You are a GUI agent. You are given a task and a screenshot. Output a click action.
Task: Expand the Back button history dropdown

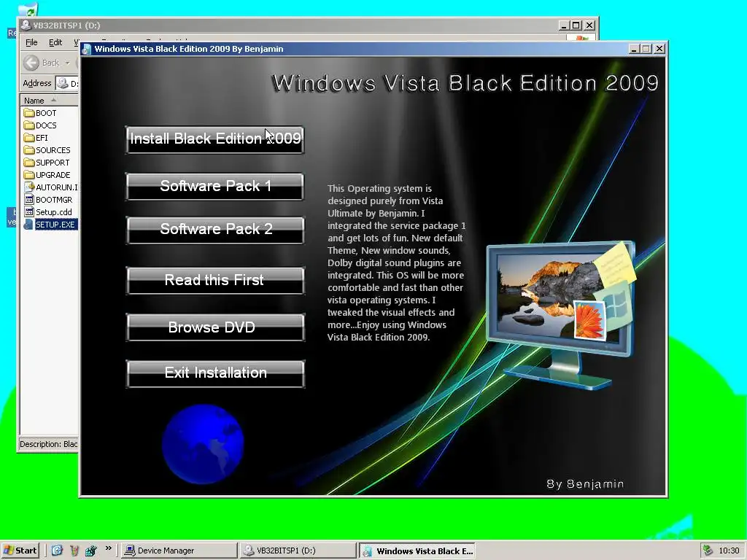click(x=67, y=63)
